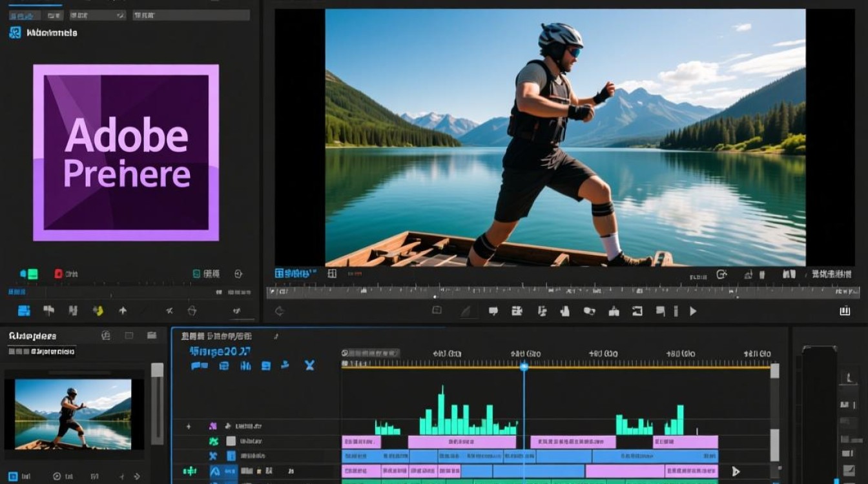
Task: Click the camera-shaped icon in the program transport bar
Action: (517, 311)
